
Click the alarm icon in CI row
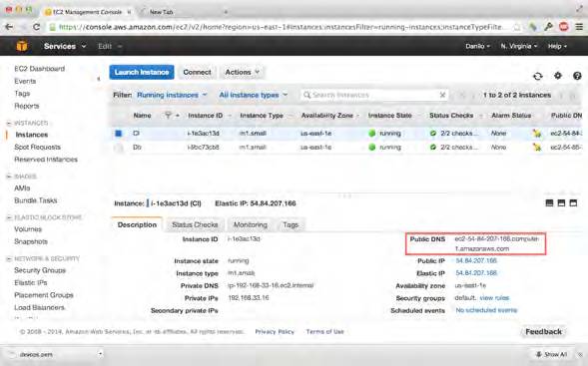coord(537,134)
